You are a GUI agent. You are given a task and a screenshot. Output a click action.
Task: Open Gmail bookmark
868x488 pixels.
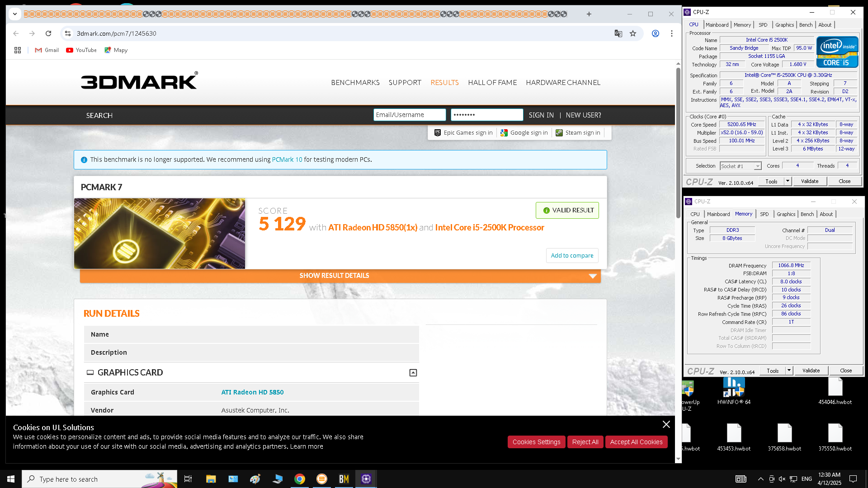point(47,50)
